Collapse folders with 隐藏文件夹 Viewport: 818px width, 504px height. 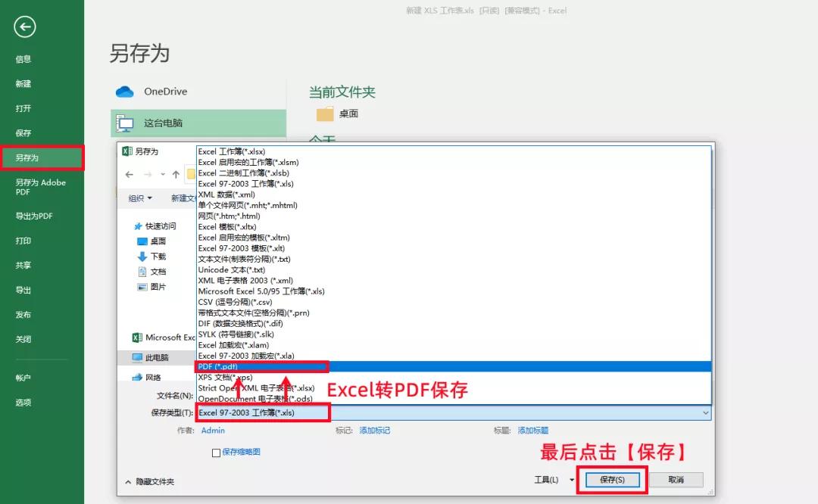pyautogui.click(x=150, y=481)
